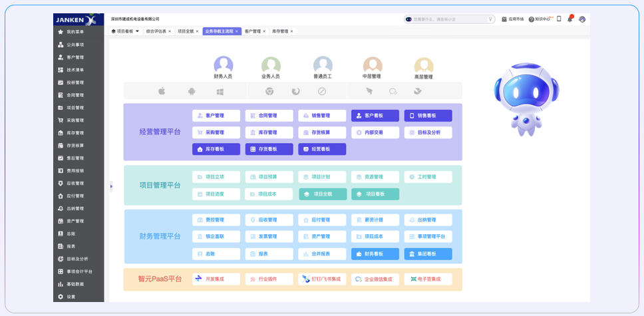Expand the 项目看板 tab dropdown arrow
The image size is (644, 316).
coord(138,31)
